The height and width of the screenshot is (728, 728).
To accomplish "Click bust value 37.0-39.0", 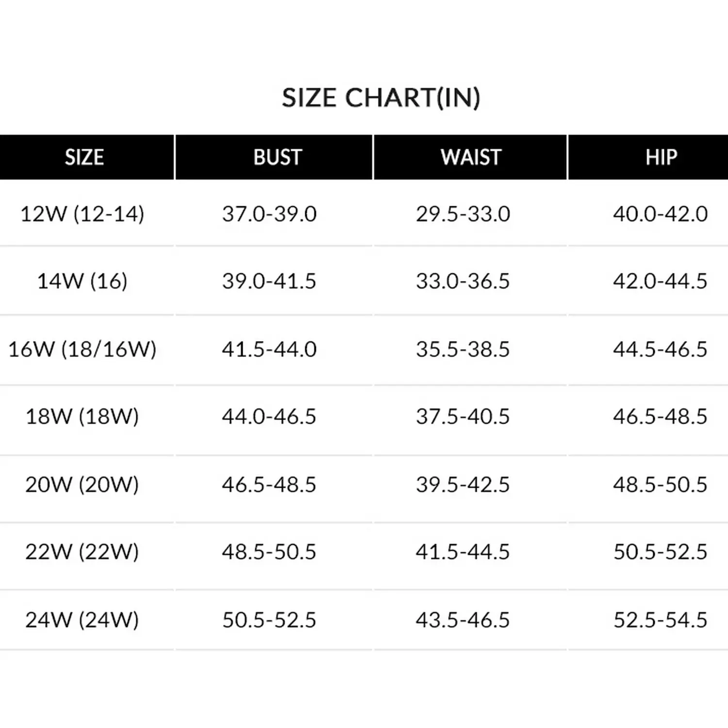I will click(269, 214).
